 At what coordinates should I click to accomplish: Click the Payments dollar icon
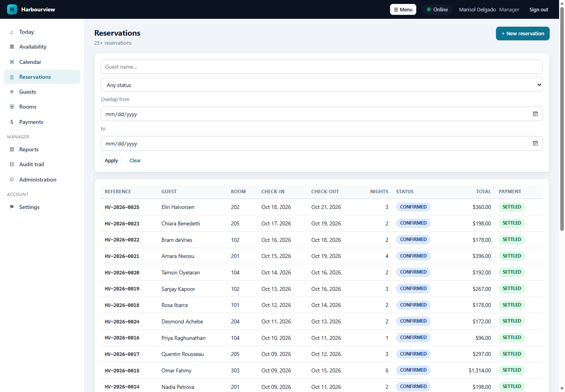click(12, 122)
